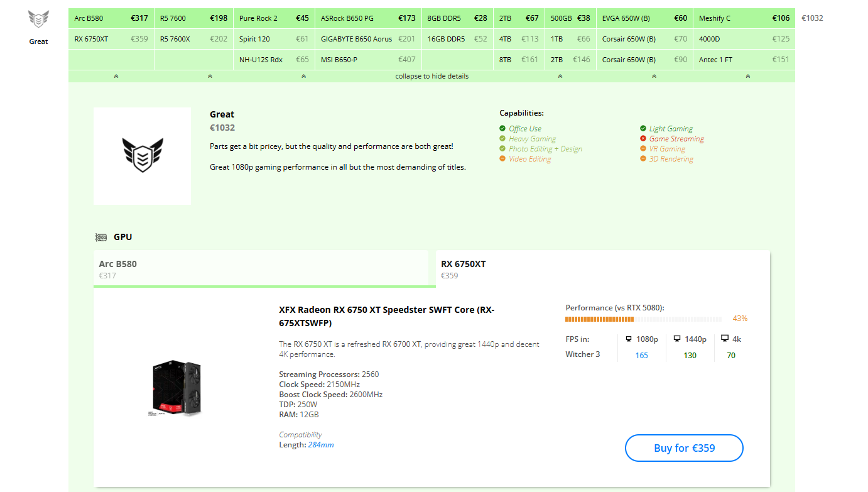Image resolution: width=868 pixels, height=492 pixels.
Task: Click the status icon for Heavy Gaming
Action: pos(502,139)
